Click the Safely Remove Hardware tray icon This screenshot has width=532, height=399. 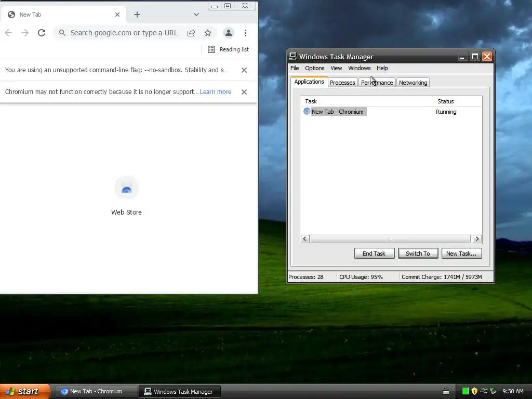[493, 391]
